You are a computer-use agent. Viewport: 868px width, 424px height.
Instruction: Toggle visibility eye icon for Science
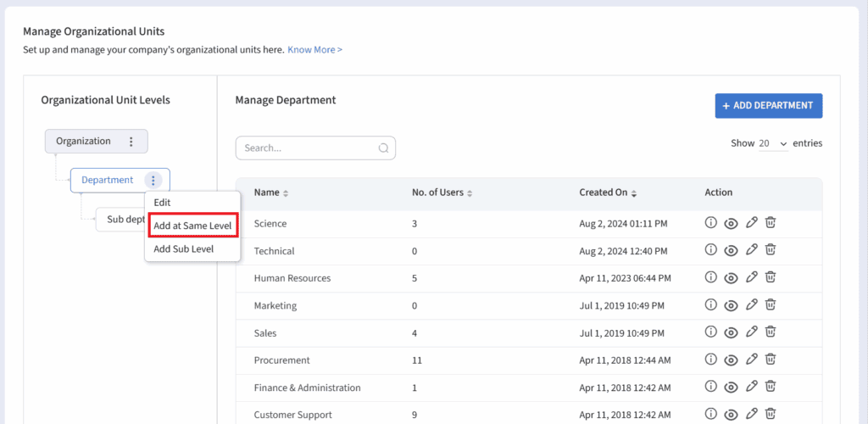pyautogui.click(x=731, y=224)
